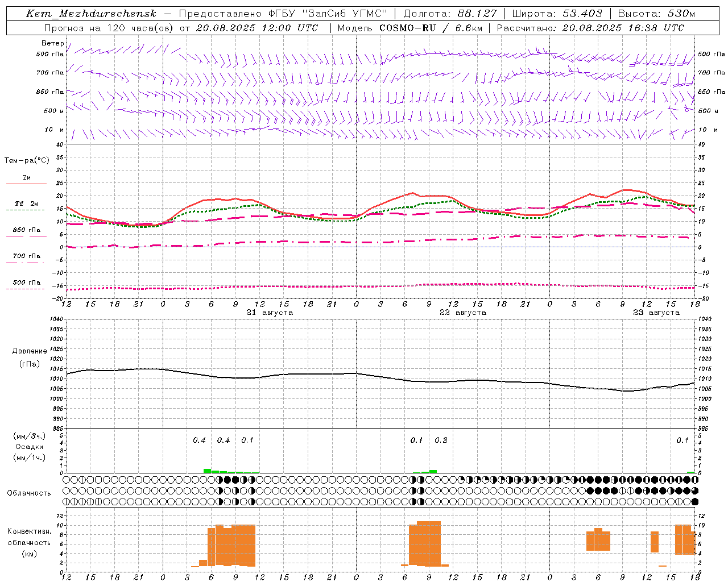Click the dashed line sample under Td 2м
This screenshot has height=582, width=728.
coord(26,210)
